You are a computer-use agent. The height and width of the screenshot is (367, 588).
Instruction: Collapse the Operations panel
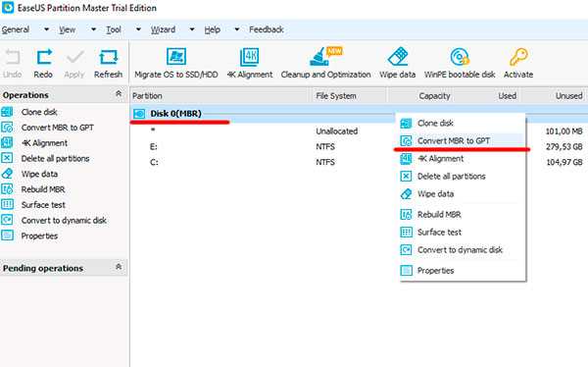[119, 94]
